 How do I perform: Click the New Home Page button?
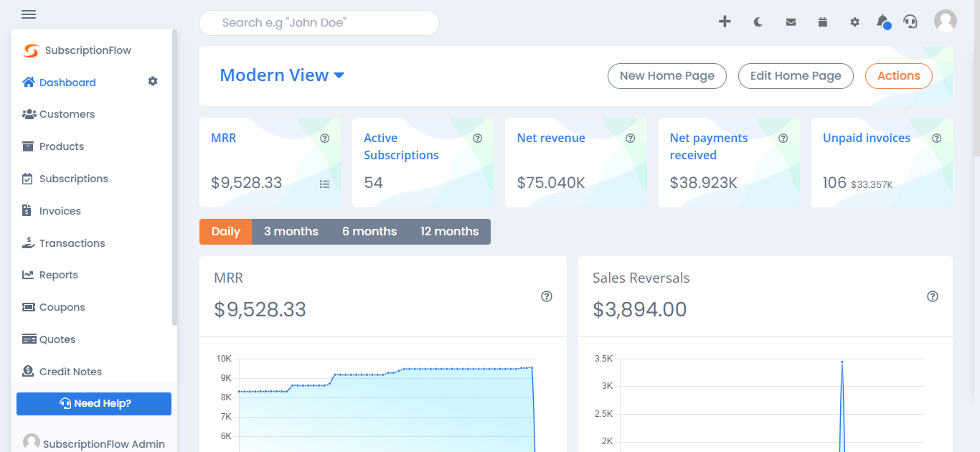tap(666, 75)
